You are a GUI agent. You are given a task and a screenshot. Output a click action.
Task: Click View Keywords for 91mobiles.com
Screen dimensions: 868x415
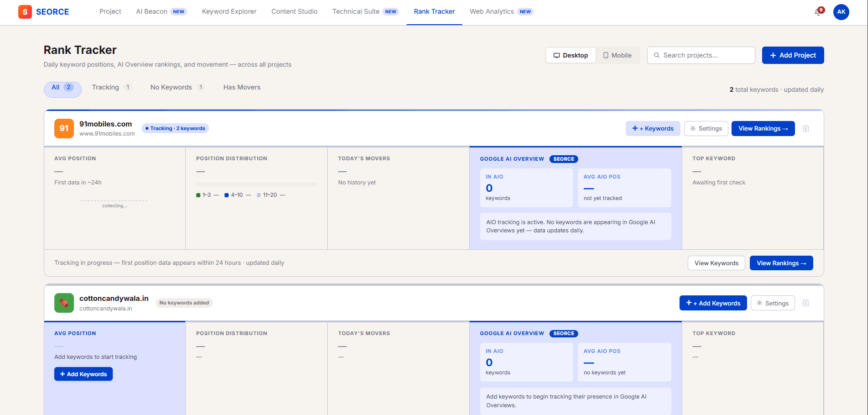[716, 263]
